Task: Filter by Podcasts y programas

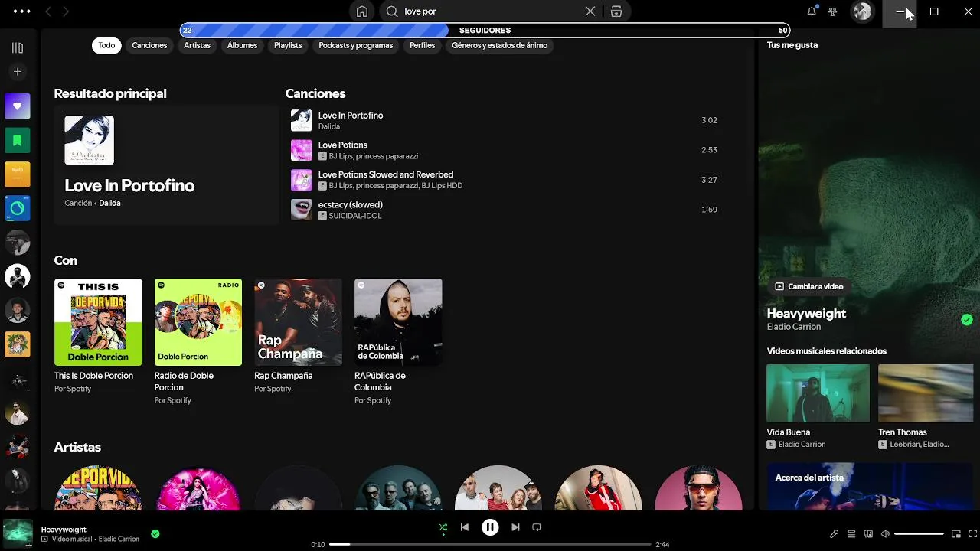Action: [356, 45]
